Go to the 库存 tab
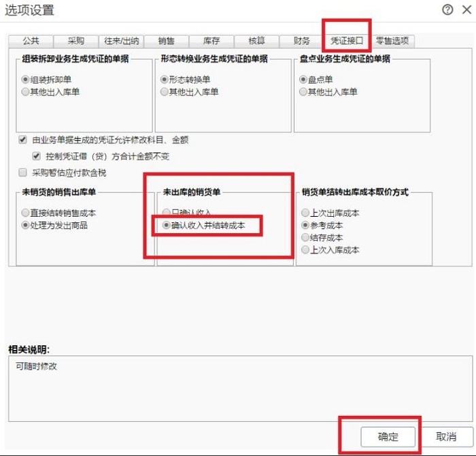This screenshot has width=476, height=456. (211, 41)
